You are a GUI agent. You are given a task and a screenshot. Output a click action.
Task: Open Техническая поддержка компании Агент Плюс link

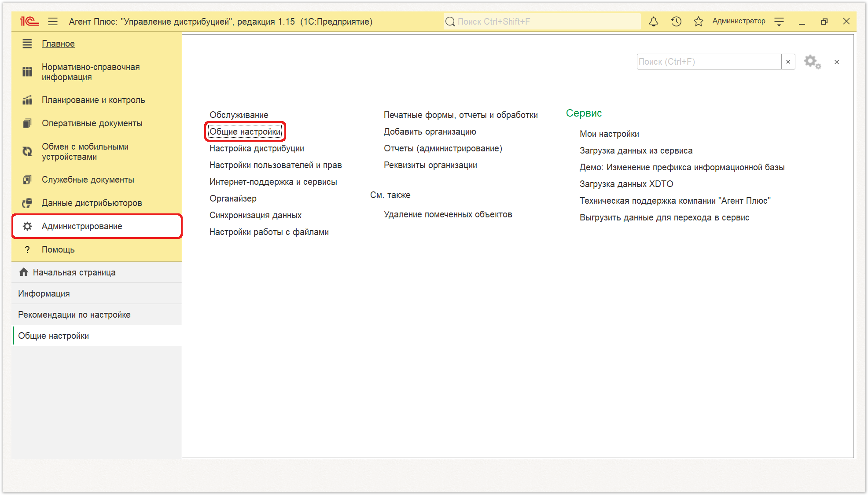pyautogui.click(x=675, y=201)
